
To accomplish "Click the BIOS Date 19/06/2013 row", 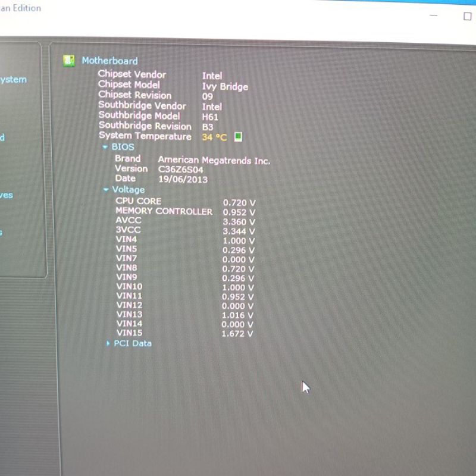I will point(161,179).
